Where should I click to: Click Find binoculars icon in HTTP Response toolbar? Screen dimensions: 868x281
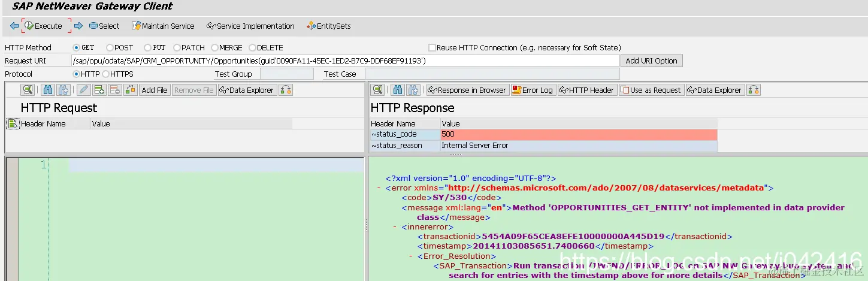tap(398, 90)
